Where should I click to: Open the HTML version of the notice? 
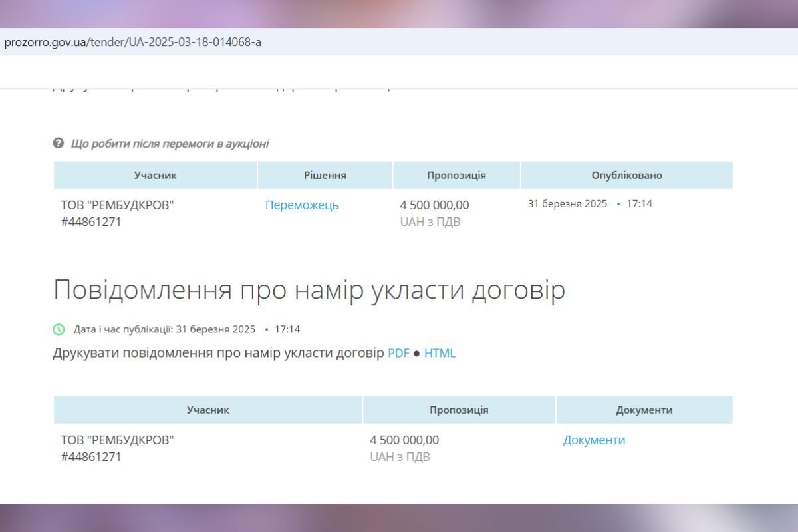[x=440, y=353]
